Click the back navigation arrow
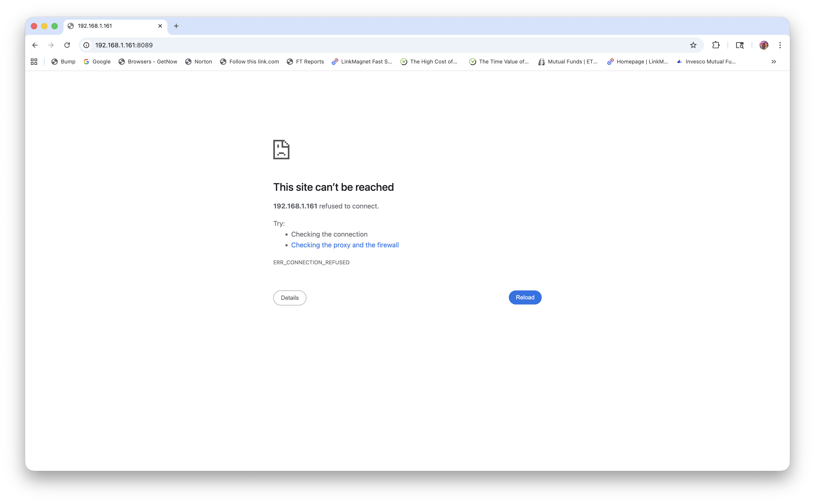 (35, 45)
